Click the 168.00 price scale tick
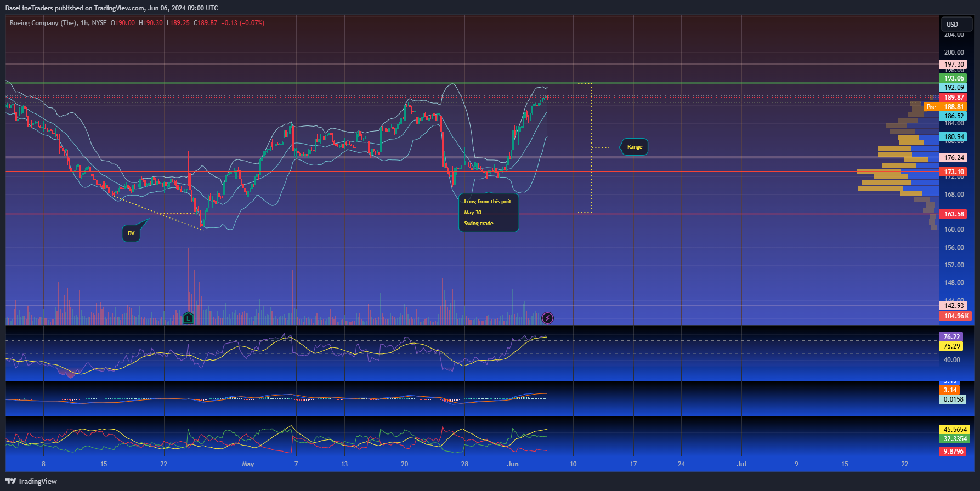This screenshot has height=491, width=980. pyautogui.click(x=954, y=195)
